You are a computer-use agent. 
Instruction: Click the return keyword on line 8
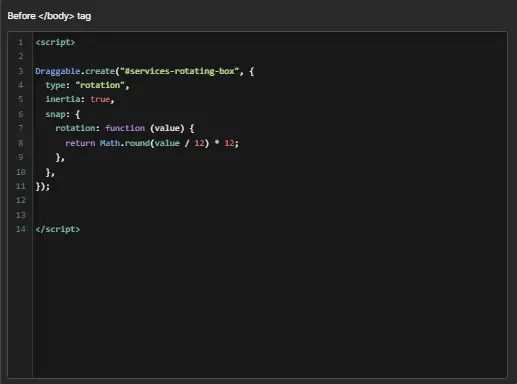pyautogui.click(x=80, y=143)
